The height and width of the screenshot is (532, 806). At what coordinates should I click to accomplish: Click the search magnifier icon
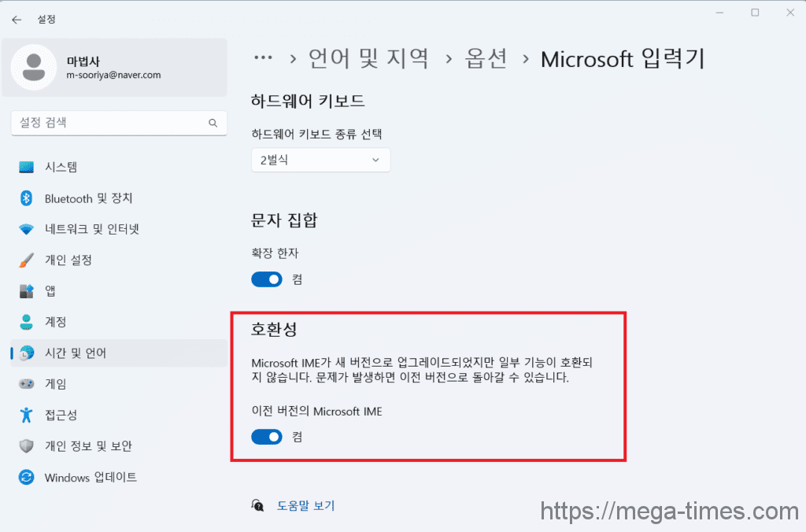213,123
